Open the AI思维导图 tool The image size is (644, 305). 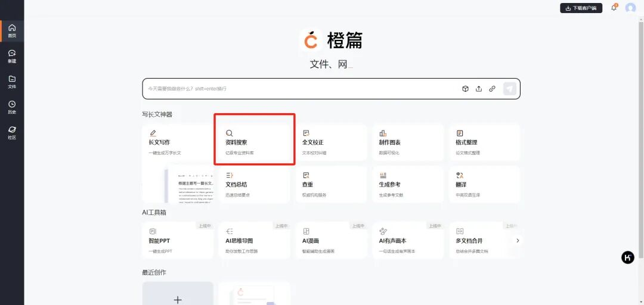254,241
